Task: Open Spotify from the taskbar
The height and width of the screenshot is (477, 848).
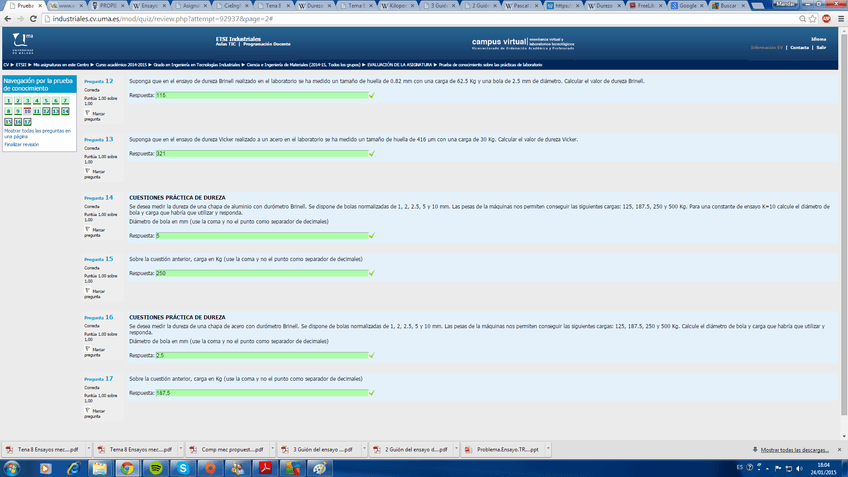Action: (156, 468)
